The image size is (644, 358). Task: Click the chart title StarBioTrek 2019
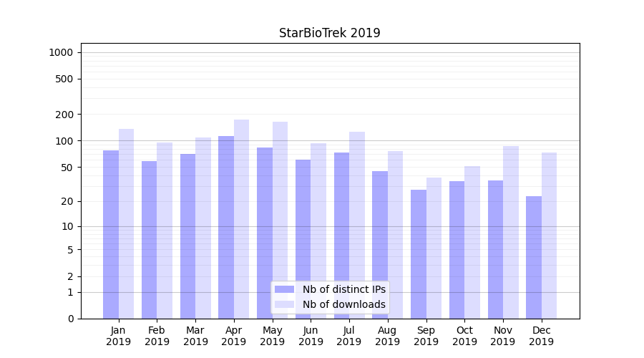[x=329, y=33]
